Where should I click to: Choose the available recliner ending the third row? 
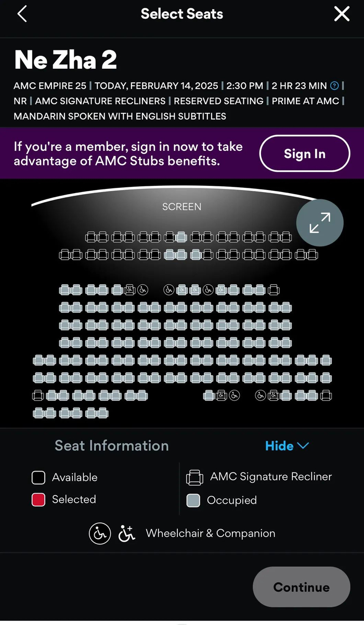[x=274, y=290]
